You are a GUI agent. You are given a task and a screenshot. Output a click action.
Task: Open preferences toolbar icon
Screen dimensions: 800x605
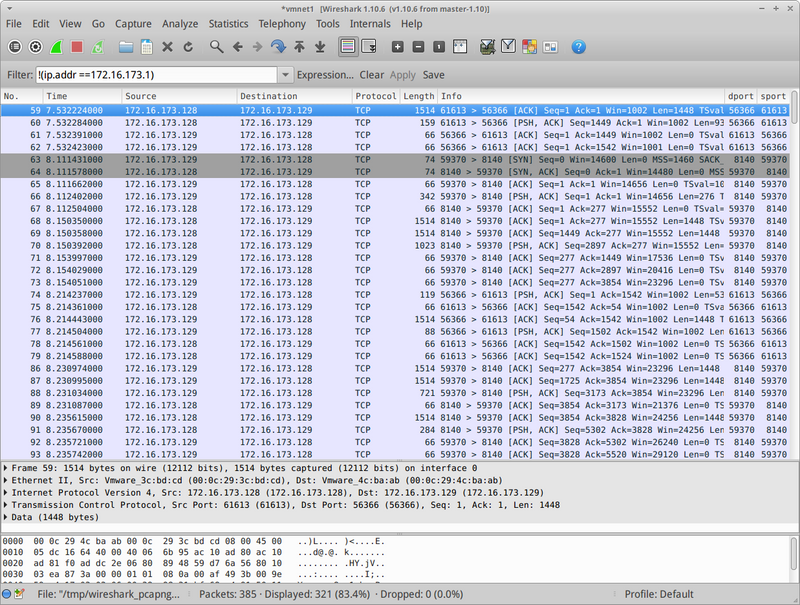550,47
